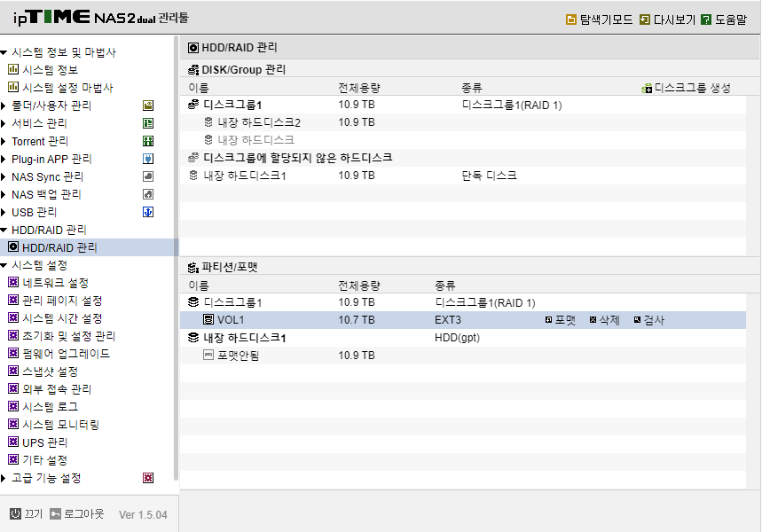Screen dimensions: 762x532
Task: Collapse the 시스템 정보 및 마법사 section
Action: click(4, 52)
